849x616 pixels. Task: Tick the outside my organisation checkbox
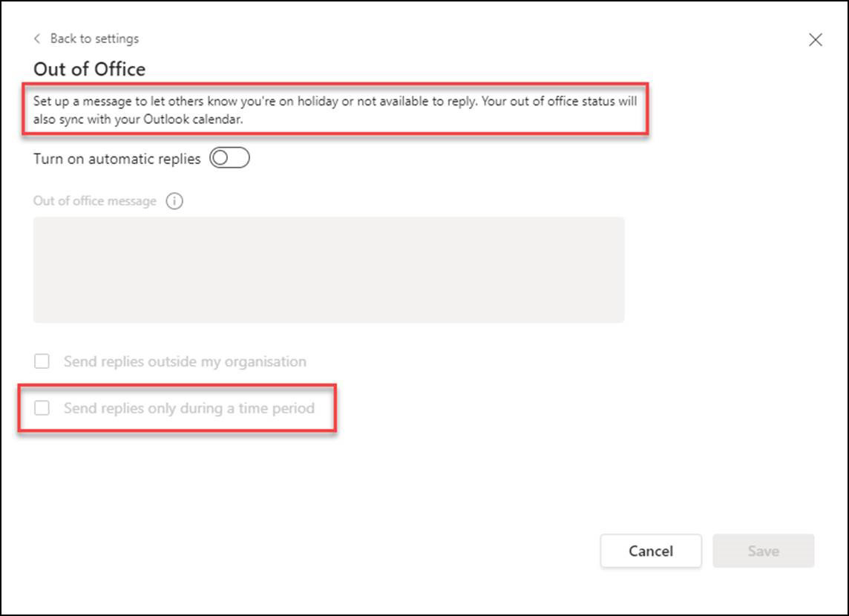(x=42, y=361)
